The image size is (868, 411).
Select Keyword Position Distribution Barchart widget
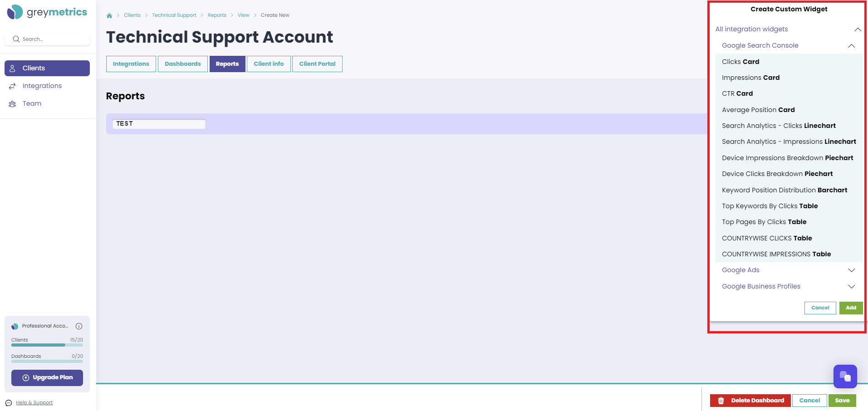pos(789,190)
